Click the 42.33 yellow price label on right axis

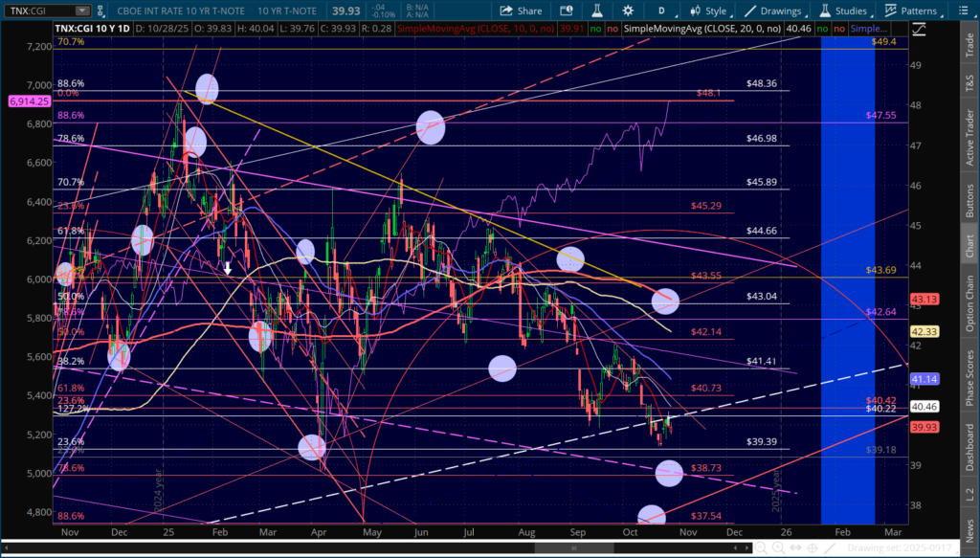[925, 331]
